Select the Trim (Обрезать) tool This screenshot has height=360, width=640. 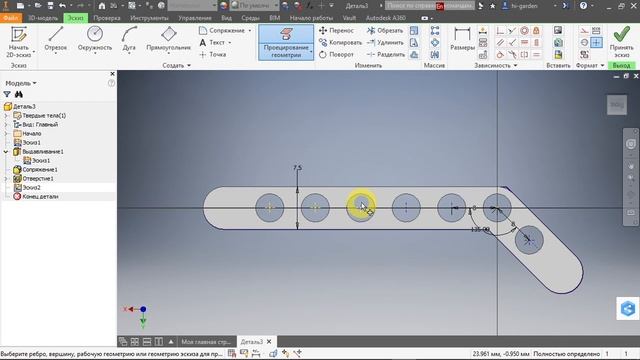coord(384,31)
